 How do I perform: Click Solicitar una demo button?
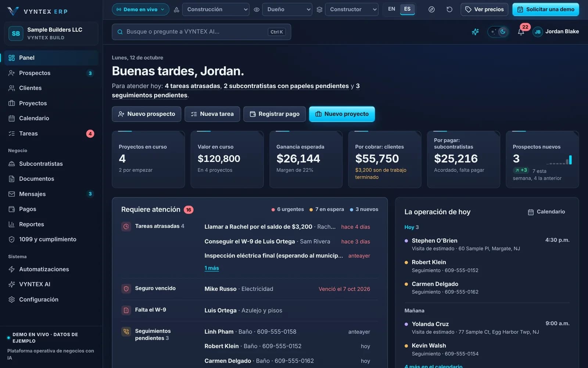(545, 9)
